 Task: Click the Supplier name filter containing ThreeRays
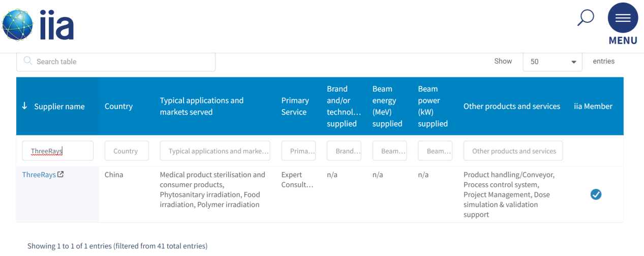58,151
